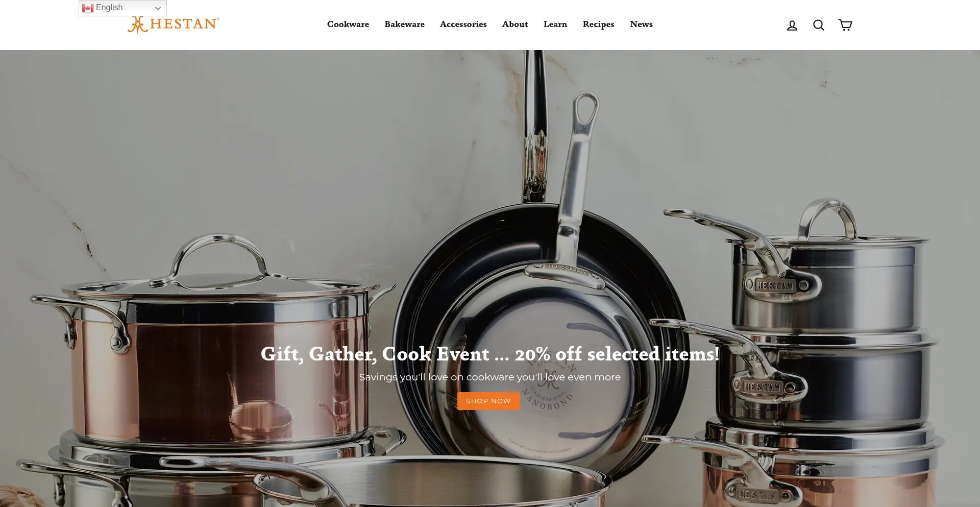980x507 pixels.
Task: Click the copper stockpot lid in hero image
Action: click(x=219, y=271)
